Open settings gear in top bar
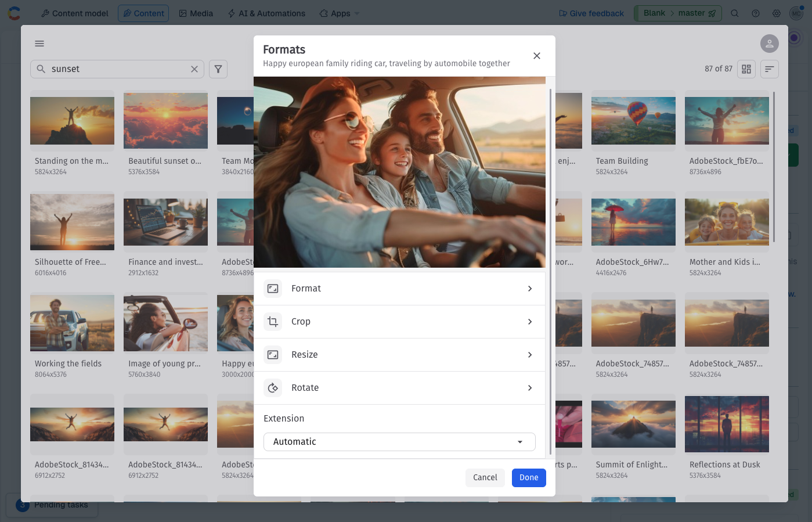The width and height of the screenshot is (812, 522). pyautogui.click(x=776, y=13)
